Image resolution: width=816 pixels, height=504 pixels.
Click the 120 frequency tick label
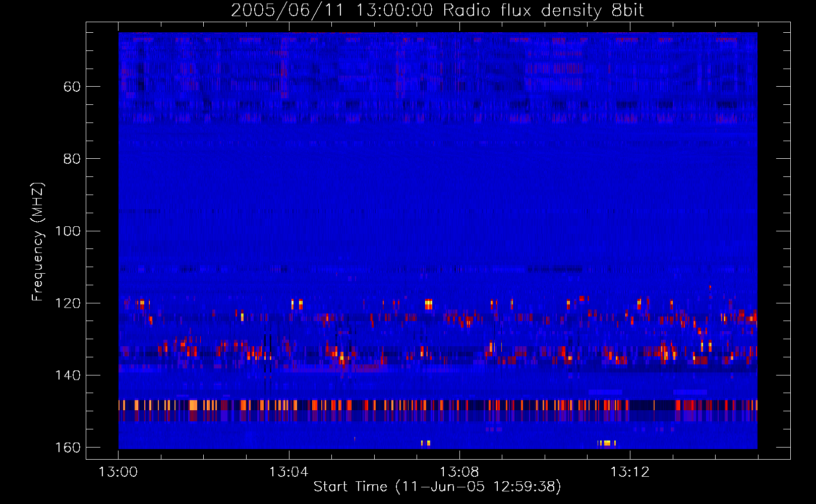(68, 303)
